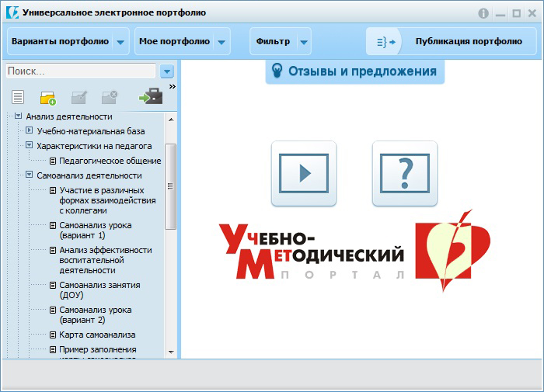Screen dimensions: 544x392
Task: Click the tree vertical scrollbar thumb
Action: 170,186
